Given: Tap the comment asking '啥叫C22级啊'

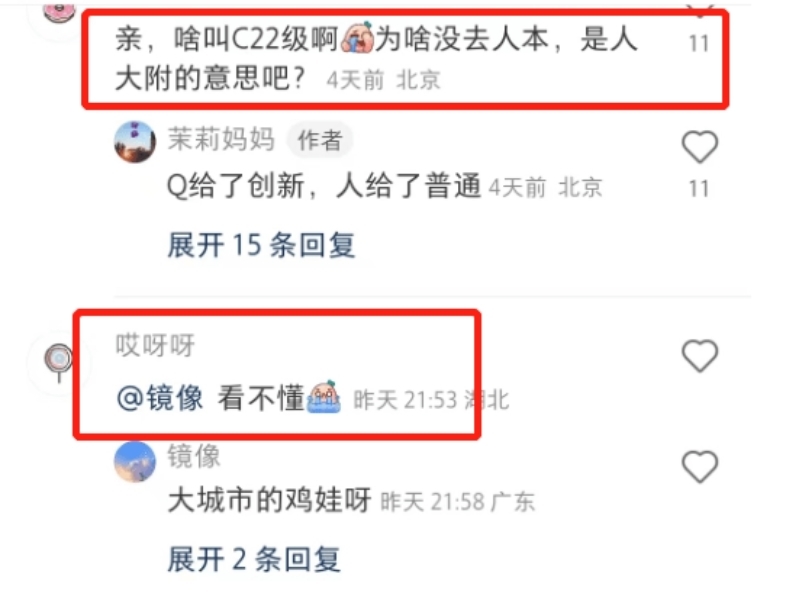Looking at the screenshot, I should pyautogui.click(x=376, y=58).
